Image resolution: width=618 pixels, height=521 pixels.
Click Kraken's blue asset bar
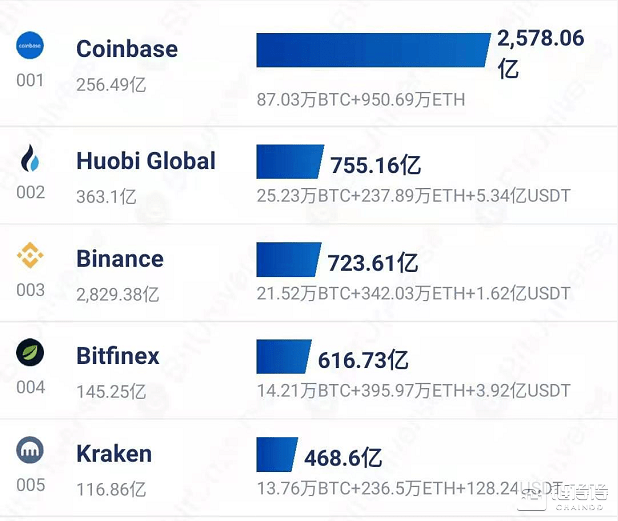tap(277, 455)
